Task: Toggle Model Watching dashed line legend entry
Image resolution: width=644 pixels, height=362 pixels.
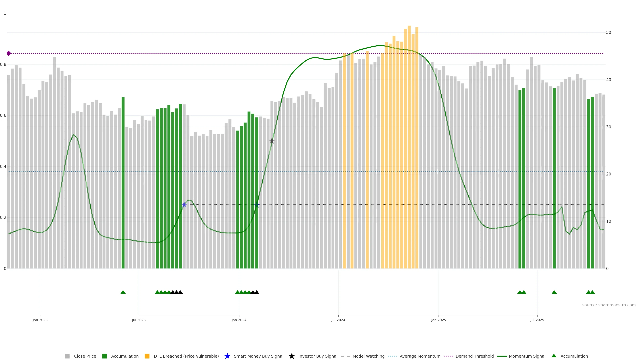Action: click(x=368, y=356)
